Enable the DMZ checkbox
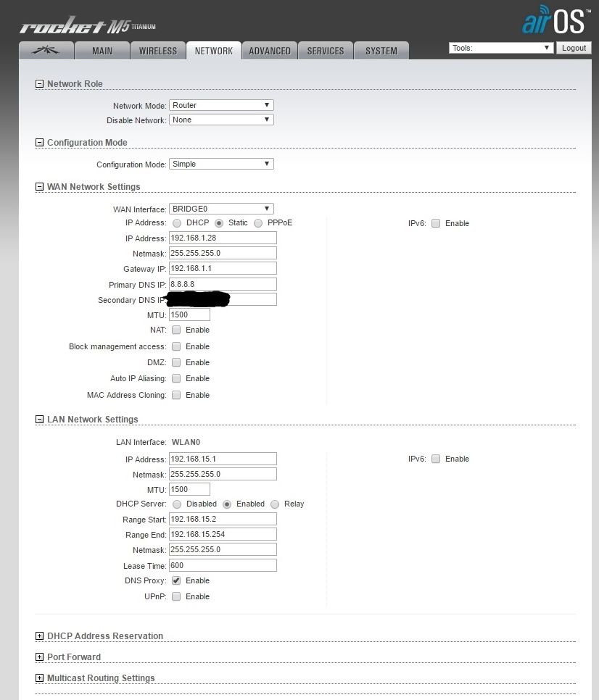This screenshot has height=700, width=599. [x=176, y=362]
